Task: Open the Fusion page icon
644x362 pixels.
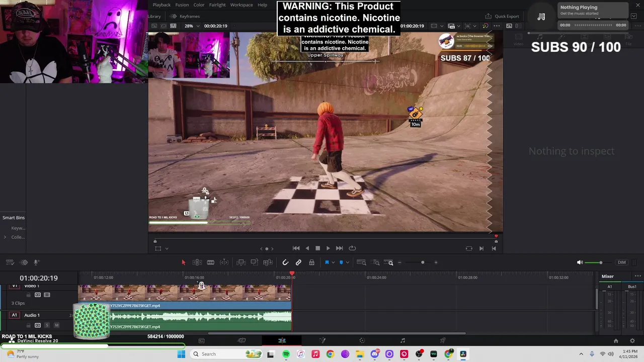Action: [322, 340]
